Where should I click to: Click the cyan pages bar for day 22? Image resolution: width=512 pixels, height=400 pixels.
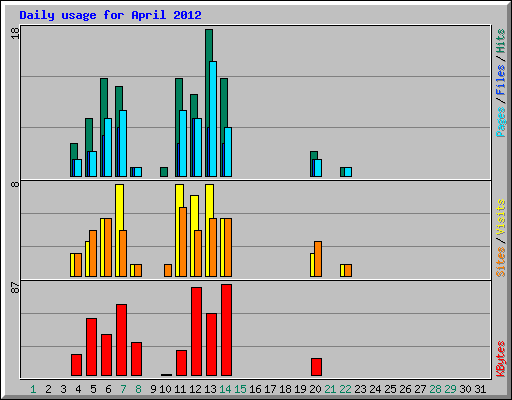348,172
